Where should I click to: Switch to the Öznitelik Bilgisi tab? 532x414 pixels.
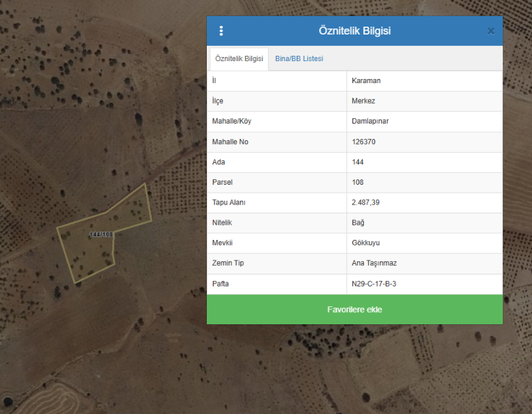tap(239, 58)
